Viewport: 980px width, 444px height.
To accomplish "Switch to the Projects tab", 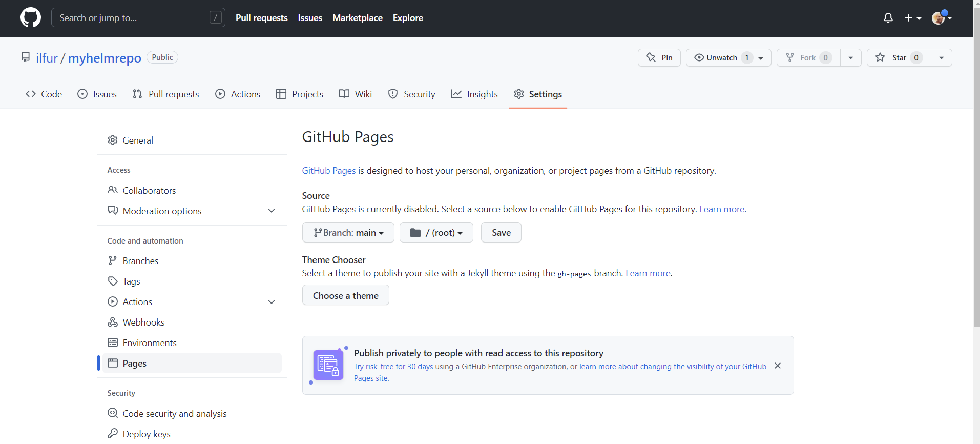I will pyautogui.click(x=300, y=94).
